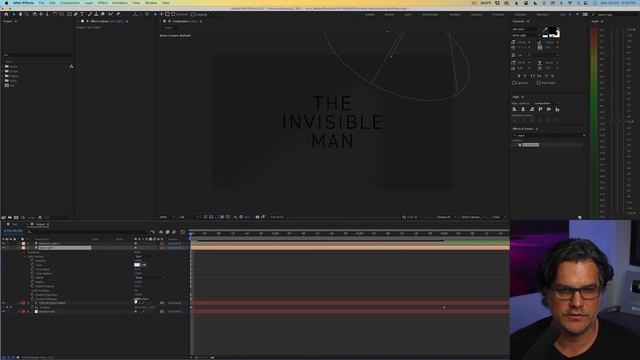The width and height of the screenshot is (640, 360).
Task: Open the Apple menu
Action: click(x=6, y=3)
